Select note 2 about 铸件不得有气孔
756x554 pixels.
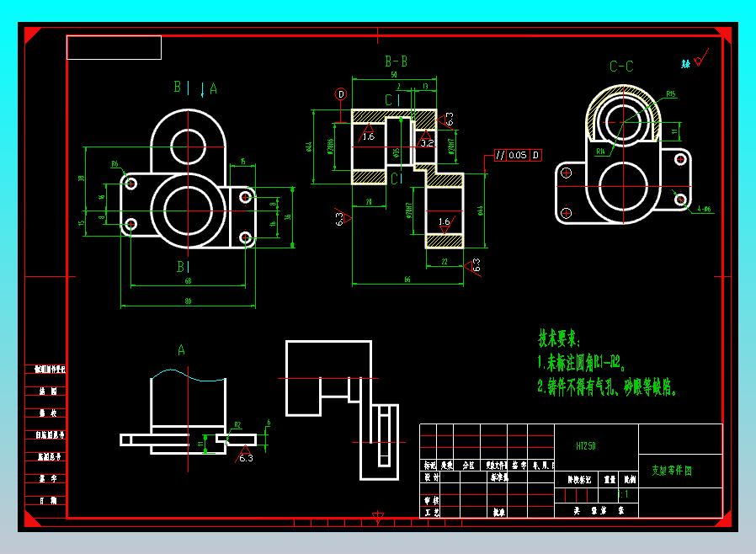click(x=608, y=386)
